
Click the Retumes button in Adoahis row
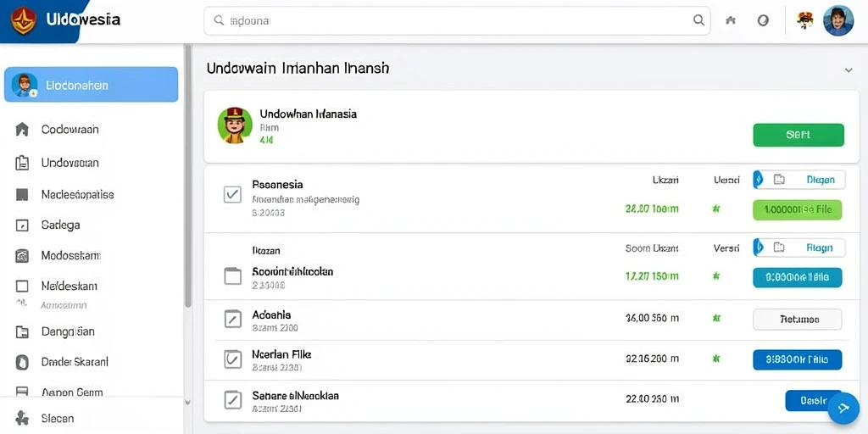coord(797,320)
